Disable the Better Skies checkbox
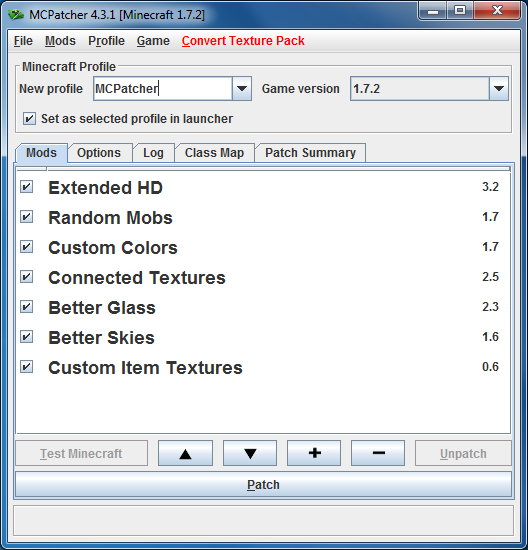The width and height of the screenshot is (528, 550). (x=27, y=337)
